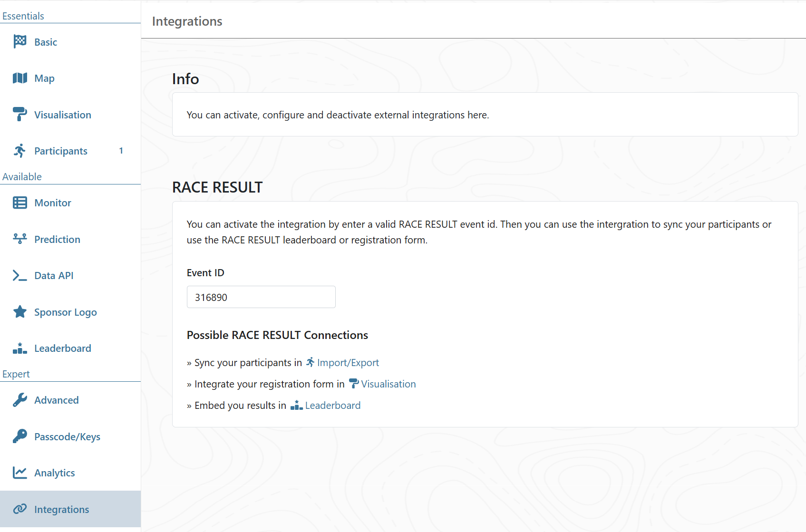Screen dimensions: 806x532
Task: Click the running person Participants icon
Action: pos(19,151)
